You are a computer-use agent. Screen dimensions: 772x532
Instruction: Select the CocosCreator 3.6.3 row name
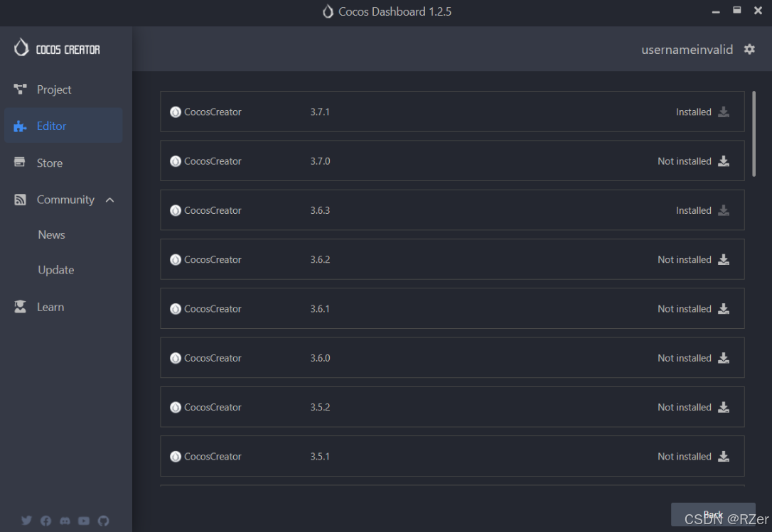tap(213, 210)
